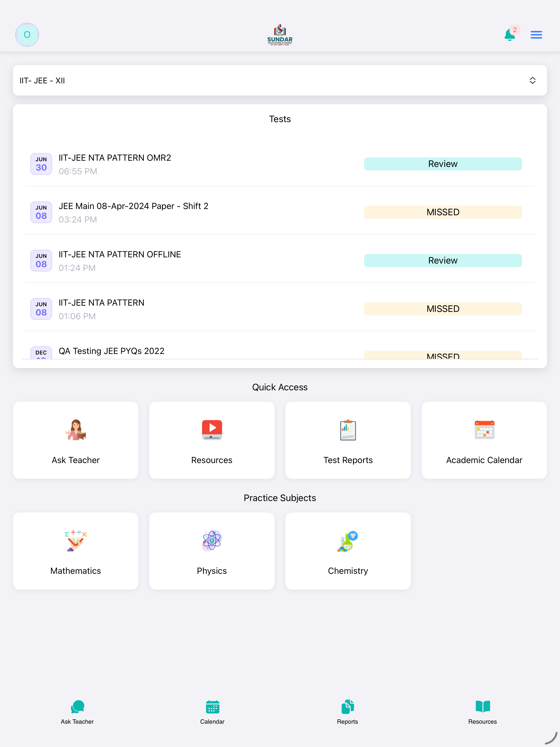Image resolution: width=560 pixels, height=747 pixels.
Task: Click the Practice Subjects heading
Action: point(280,498)
